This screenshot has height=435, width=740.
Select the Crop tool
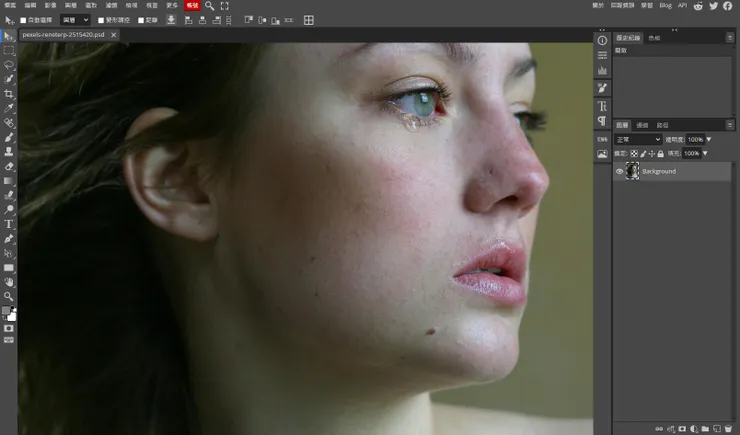(9, 94)
